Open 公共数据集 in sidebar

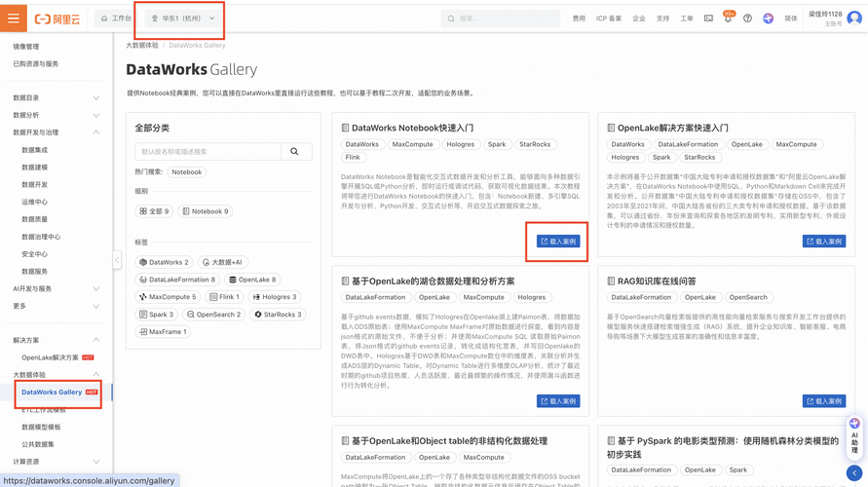point(38,444)
